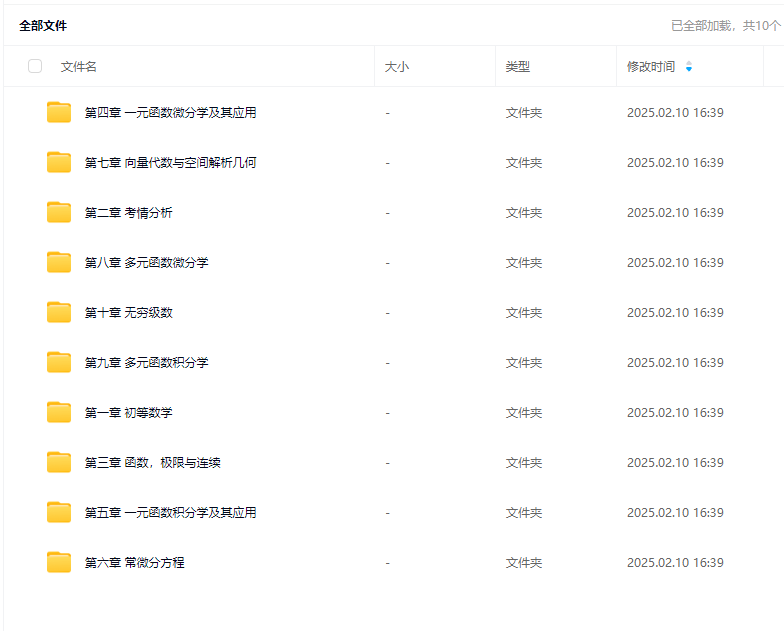This screenshot has height=631, width=784.
Task: Toggle the select-all checkbox in header
Action: (x=35, y=66)
